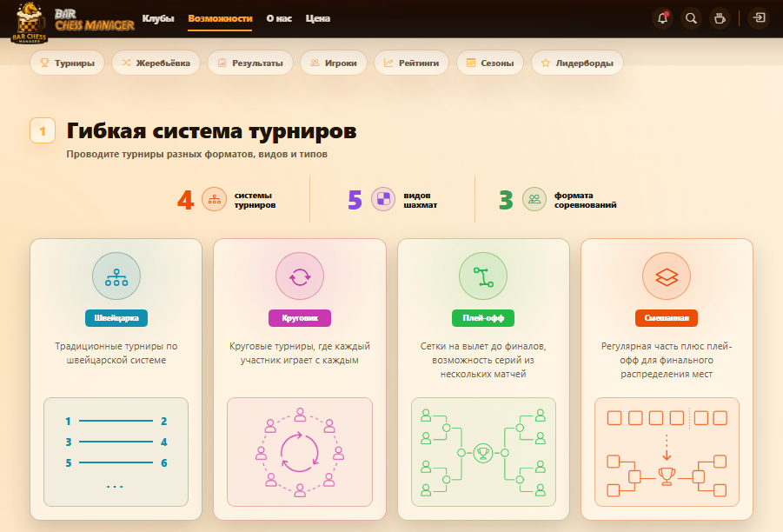Click the text Круговые турниры, где каждый участник
Viewport: 783px width, 532px height.
tap(300, 353)
